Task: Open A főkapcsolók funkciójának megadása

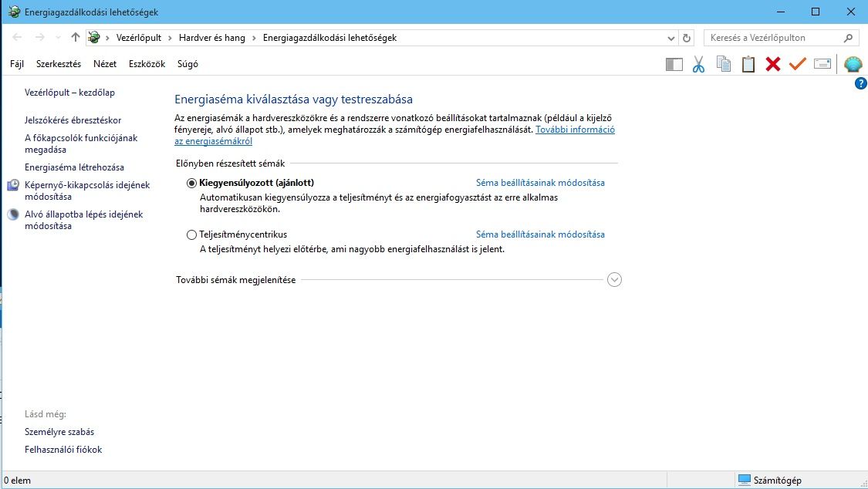Action: tap(81, 143)
